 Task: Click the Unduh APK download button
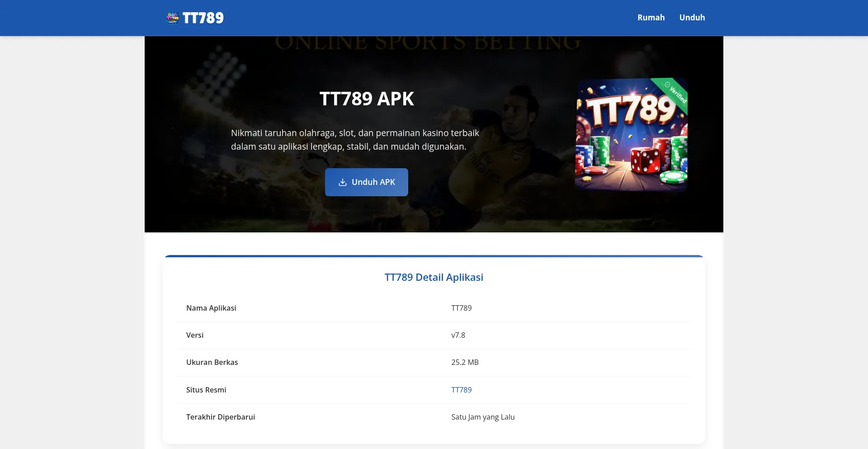pos(367,182)
